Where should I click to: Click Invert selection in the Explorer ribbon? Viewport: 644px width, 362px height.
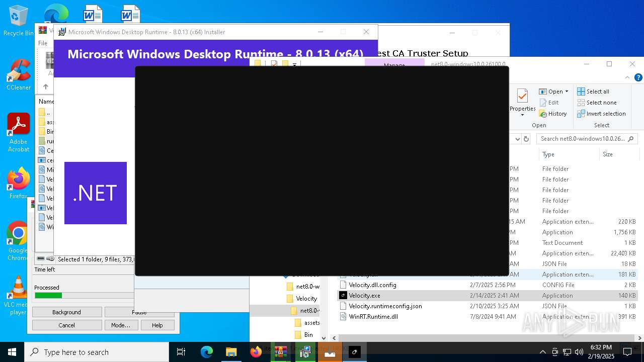601,114
